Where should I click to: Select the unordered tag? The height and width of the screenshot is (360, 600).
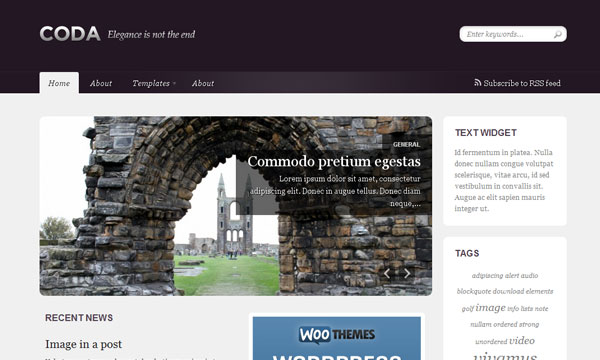tap(491, 342)
